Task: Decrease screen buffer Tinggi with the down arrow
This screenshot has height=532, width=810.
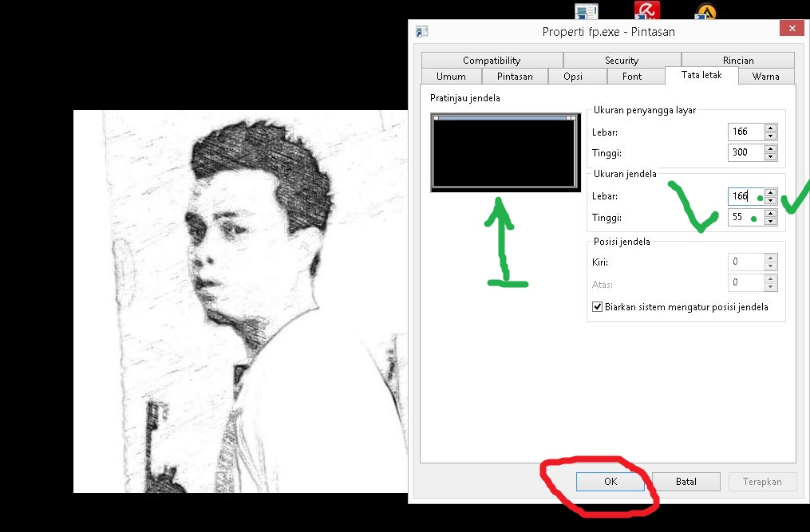Action: click(x=770, y=156)
